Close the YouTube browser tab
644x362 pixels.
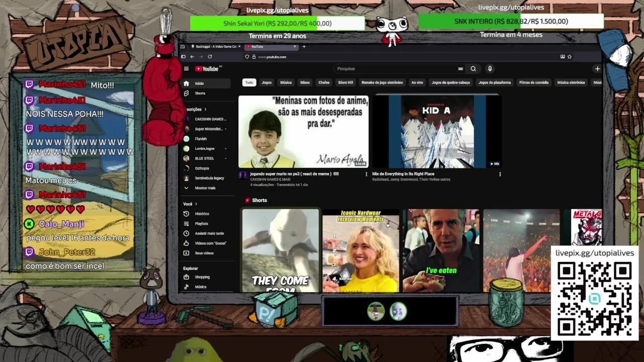295,46
